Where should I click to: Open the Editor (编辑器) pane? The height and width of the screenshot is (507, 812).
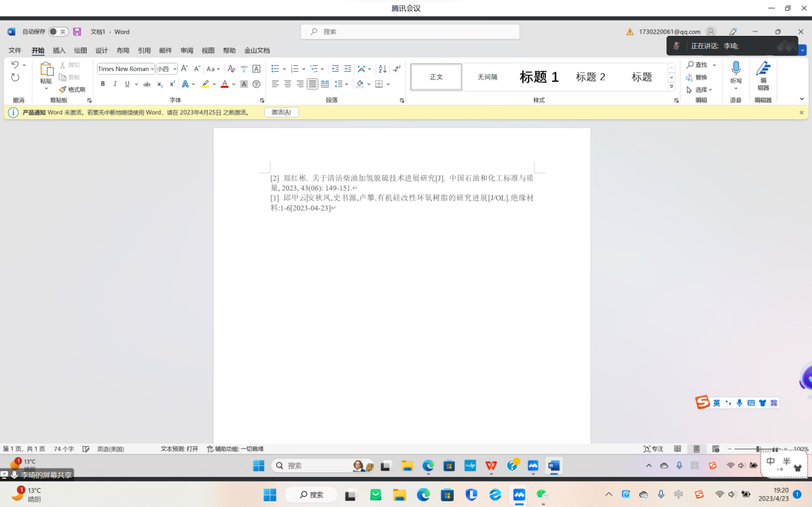[x=763, y=77]
